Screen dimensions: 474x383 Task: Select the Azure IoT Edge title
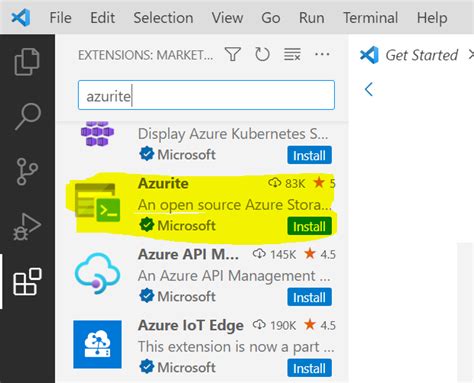pos(191,326)
